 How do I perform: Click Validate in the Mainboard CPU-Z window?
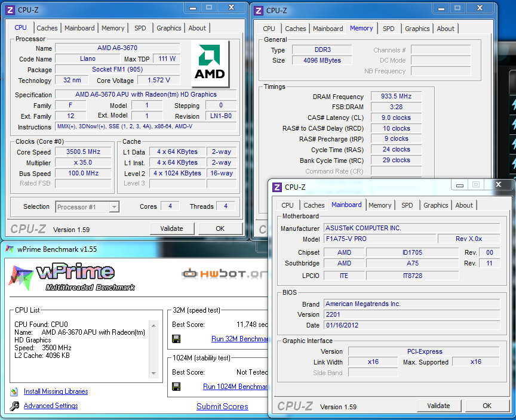[439, 406]
